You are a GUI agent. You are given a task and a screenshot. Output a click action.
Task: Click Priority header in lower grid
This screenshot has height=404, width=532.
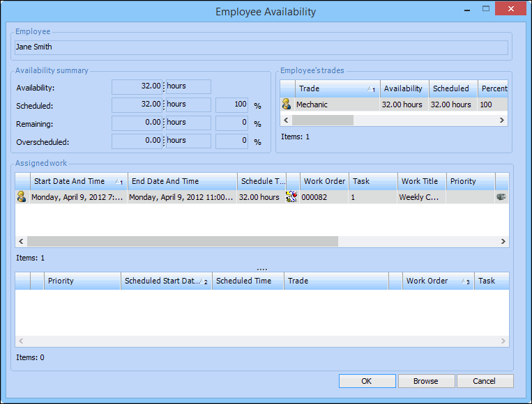[82, 281]
